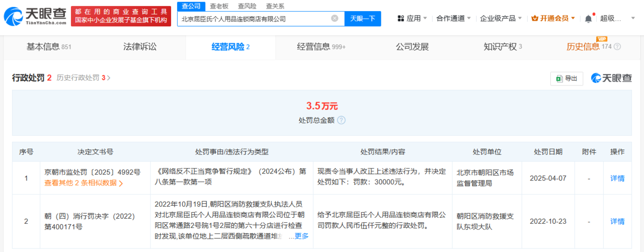Click the 处罚日期 column header

(548, 151)
